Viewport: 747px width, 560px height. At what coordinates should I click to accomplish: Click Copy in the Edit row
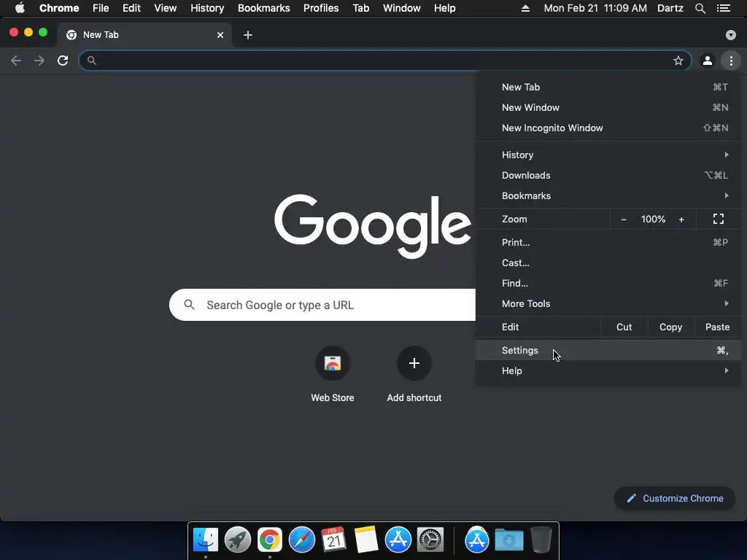pyautogui.click(x=671, y=327)
